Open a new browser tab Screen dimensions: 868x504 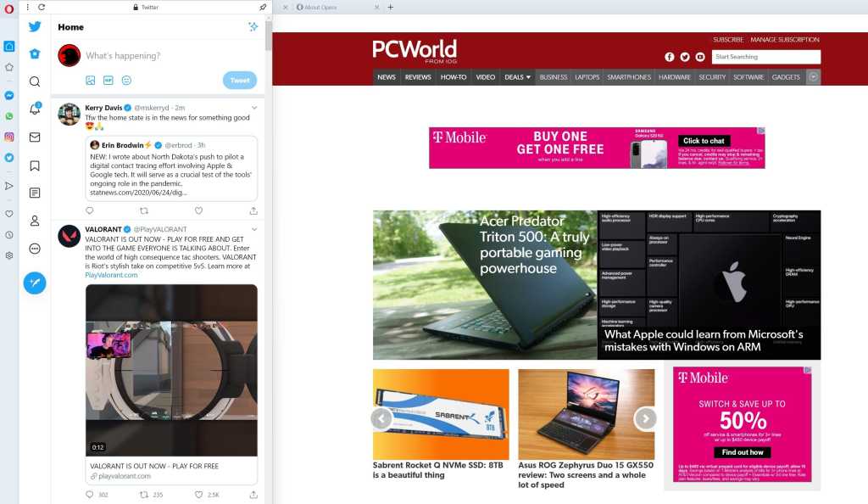tap(390, 7)
